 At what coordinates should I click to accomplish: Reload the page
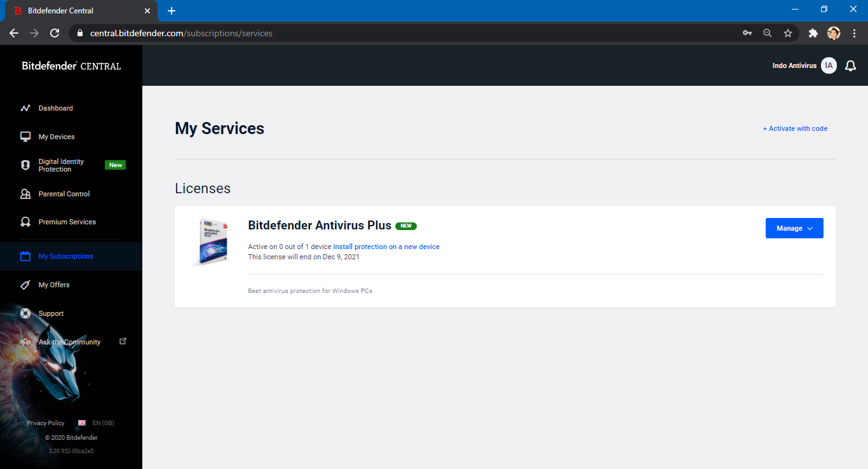click(x=55, y=33)
